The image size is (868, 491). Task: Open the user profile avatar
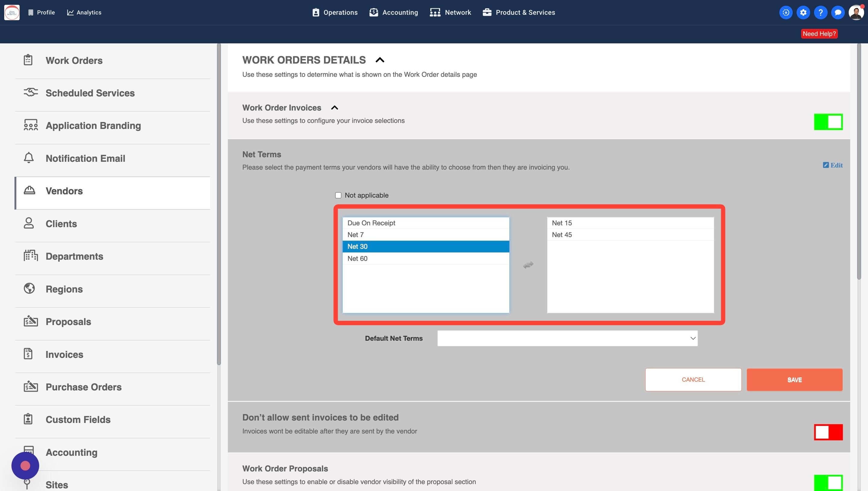pyautogui.click(x=856, y=12)
